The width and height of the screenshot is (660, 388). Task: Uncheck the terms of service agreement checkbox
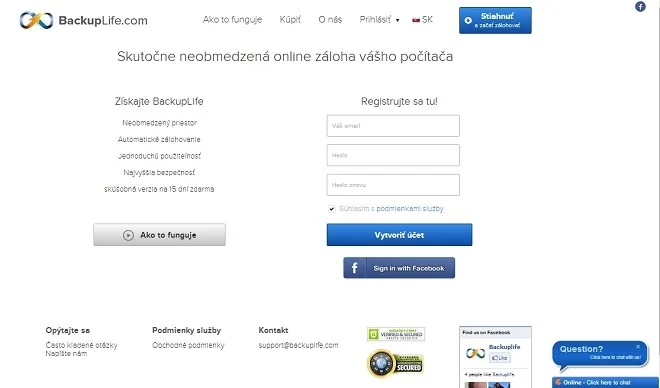point(332,209)
